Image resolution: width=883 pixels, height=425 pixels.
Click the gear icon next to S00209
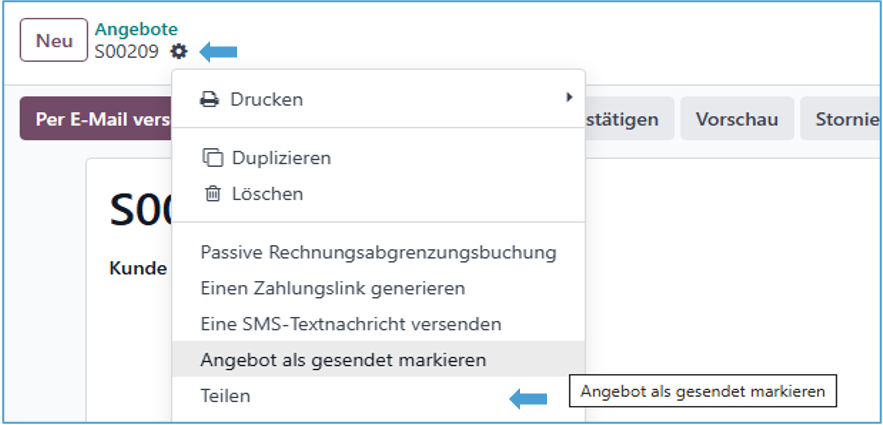click(x=179, y=51)
